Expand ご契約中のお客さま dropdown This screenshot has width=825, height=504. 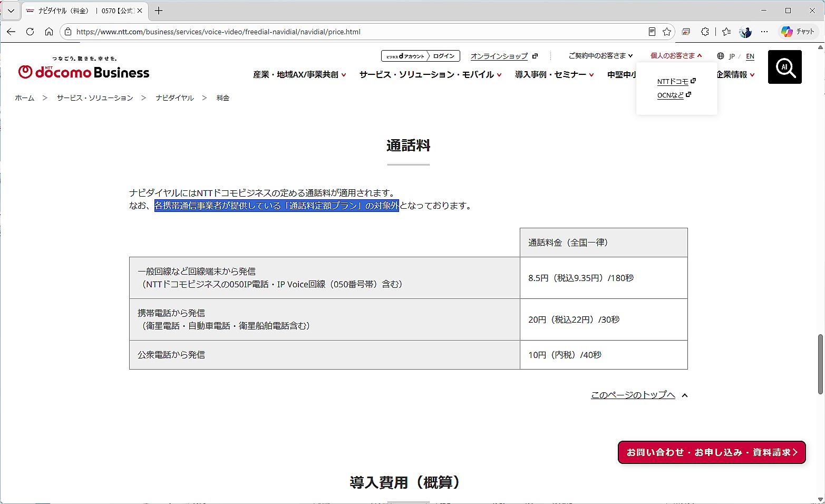(x=600, y=55)
